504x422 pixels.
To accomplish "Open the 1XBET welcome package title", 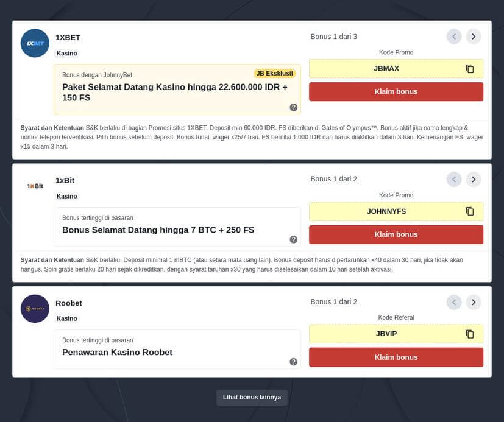I will 174,93.
